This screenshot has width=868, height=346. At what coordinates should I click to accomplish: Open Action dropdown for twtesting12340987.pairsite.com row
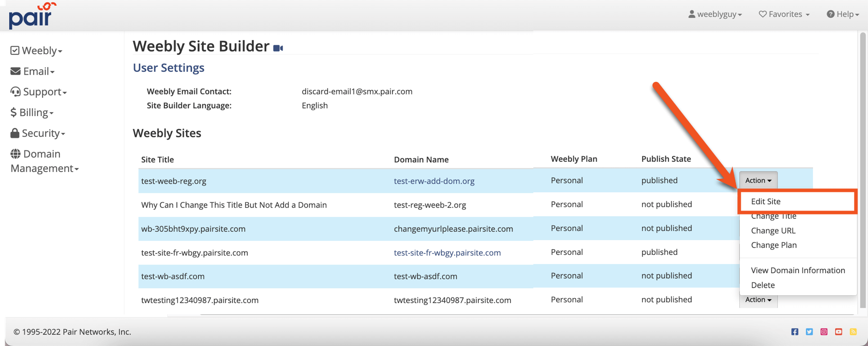click(x=758, y=300)
